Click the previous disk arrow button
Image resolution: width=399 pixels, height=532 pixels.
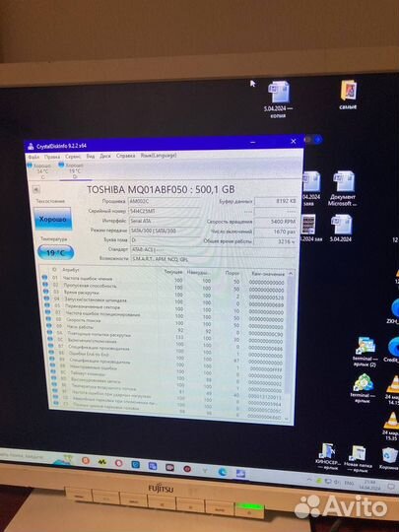click(x=36, y=190)
